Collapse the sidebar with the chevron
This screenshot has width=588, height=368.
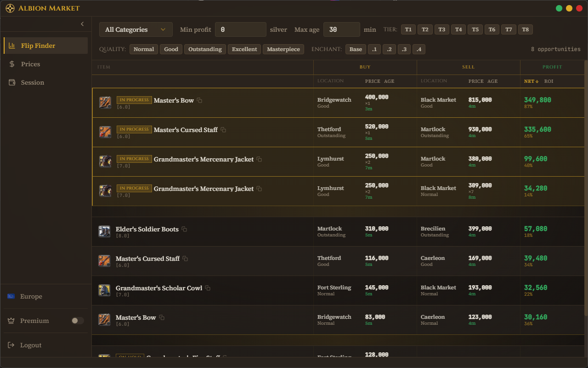82,24
